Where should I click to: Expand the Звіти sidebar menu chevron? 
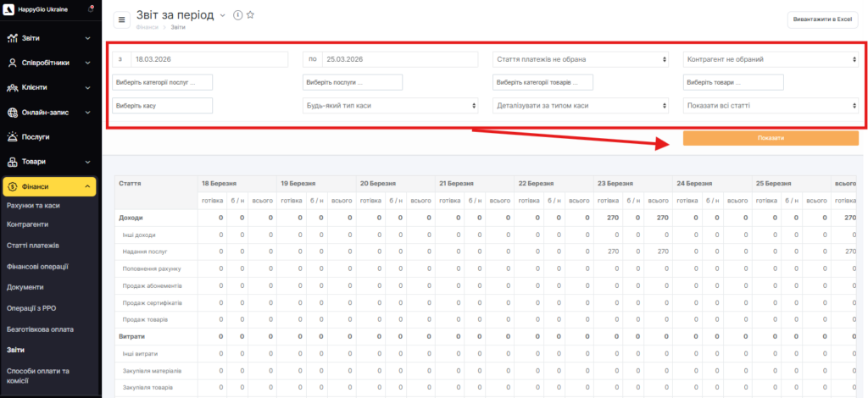click(88, 38)
